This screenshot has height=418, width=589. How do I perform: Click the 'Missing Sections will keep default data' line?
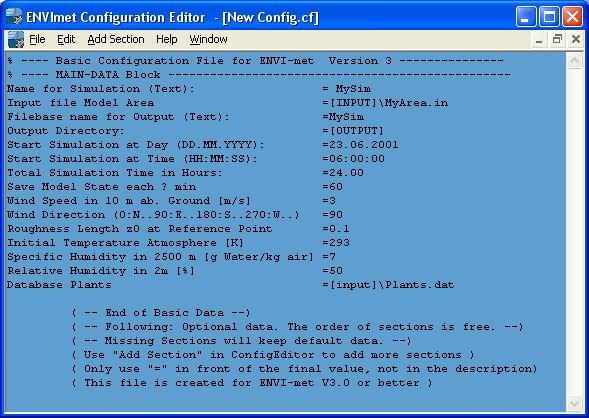241,341
